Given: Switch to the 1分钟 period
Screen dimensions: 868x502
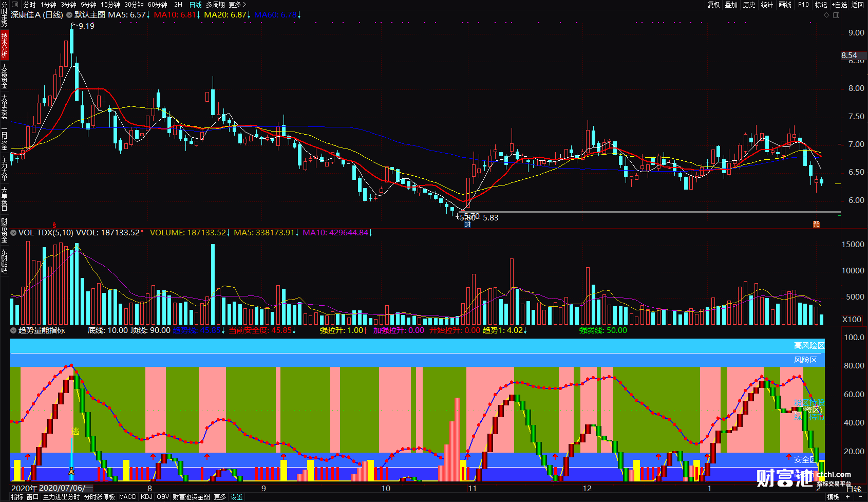Looking at the screenshot, I should (x=49, y=5).
